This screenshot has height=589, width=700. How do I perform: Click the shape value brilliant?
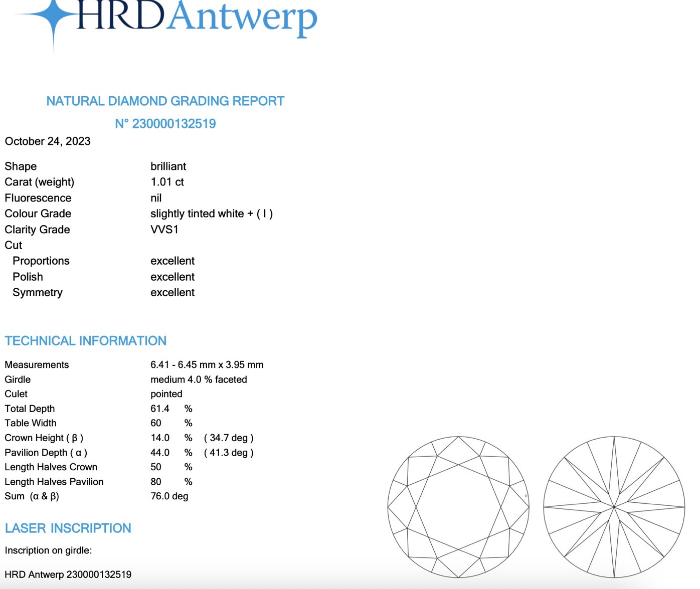tap(168, 166)
